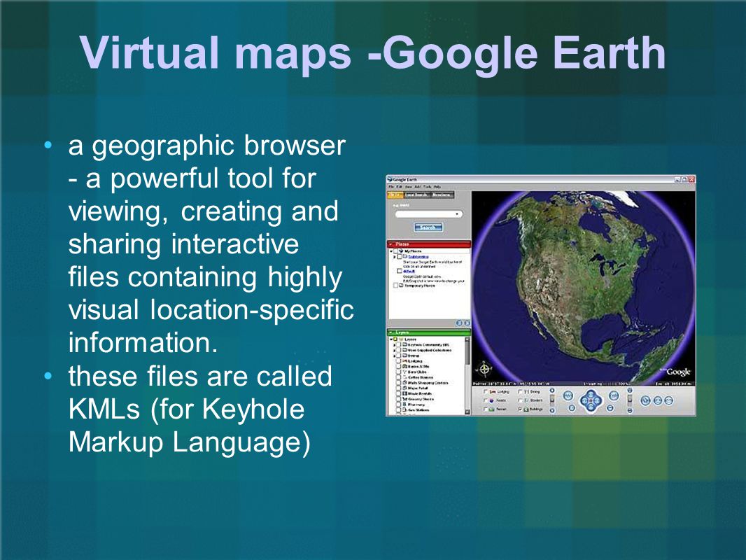Collapse the Layers panel header arrow
The width and height of the screenshot is (746, 560).
click(x=390, y=332)
